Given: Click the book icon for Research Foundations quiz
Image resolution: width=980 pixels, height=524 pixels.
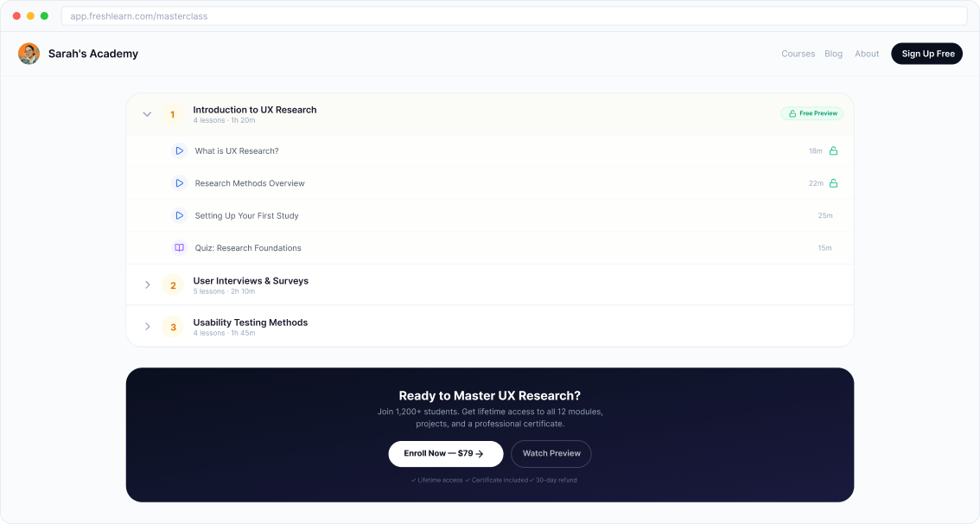Looking at the screenshot, I should (179, 248).
